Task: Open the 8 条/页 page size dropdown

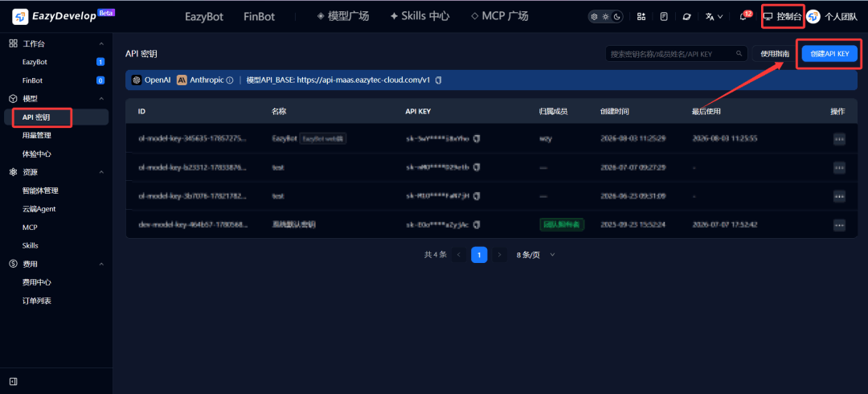Action: 535,255
